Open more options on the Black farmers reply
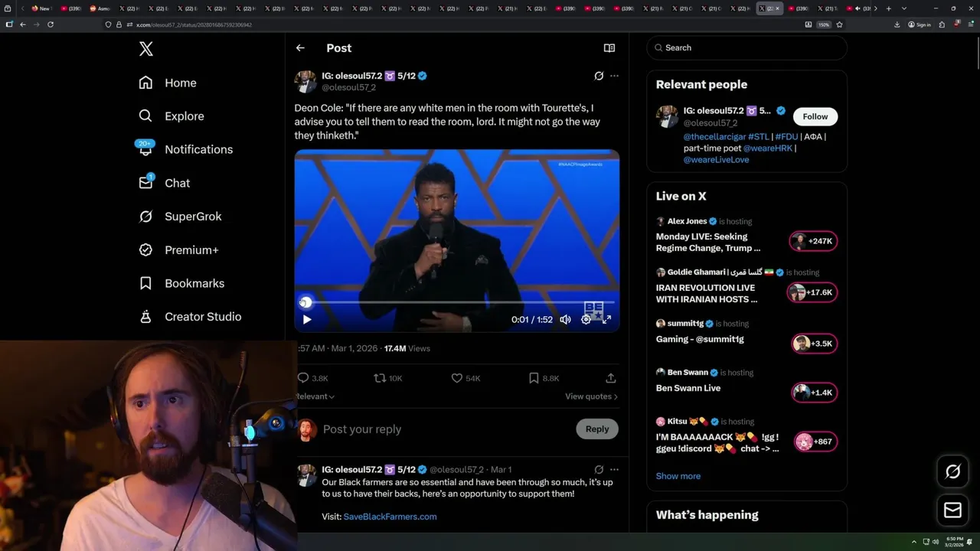Viewport: 980px width, 551px height. tap(614, 469)
